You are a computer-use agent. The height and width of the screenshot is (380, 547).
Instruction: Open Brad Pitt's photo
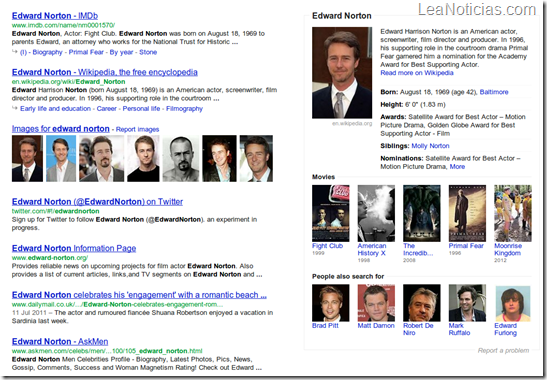[x=331, y=303]
